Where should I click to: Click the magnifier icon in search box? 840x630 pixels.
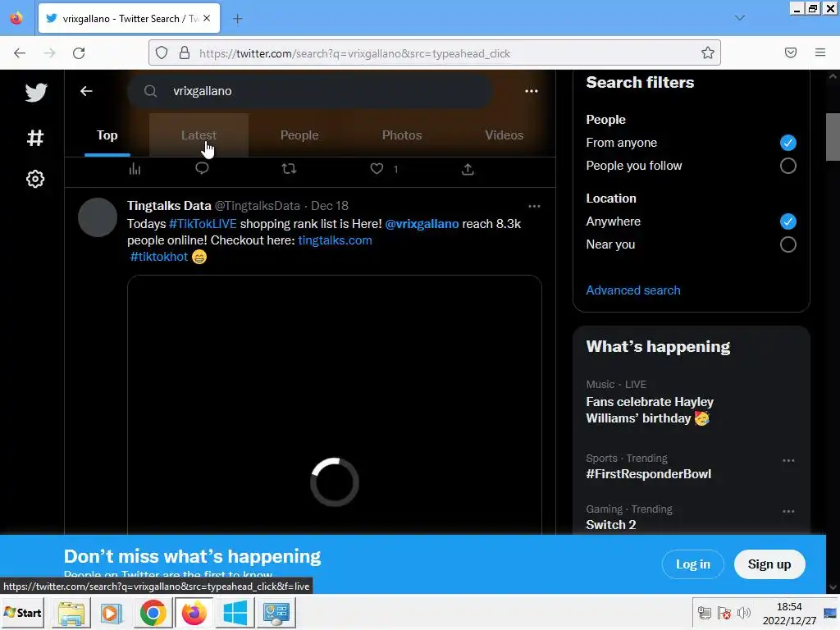pyautogui.click(x=151, y=91)
